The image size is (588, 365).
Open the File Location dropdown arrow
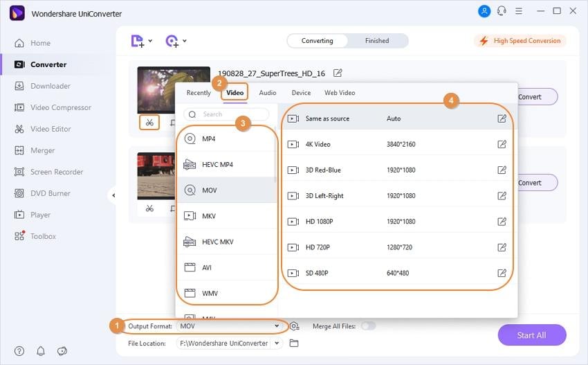[277, 343]
